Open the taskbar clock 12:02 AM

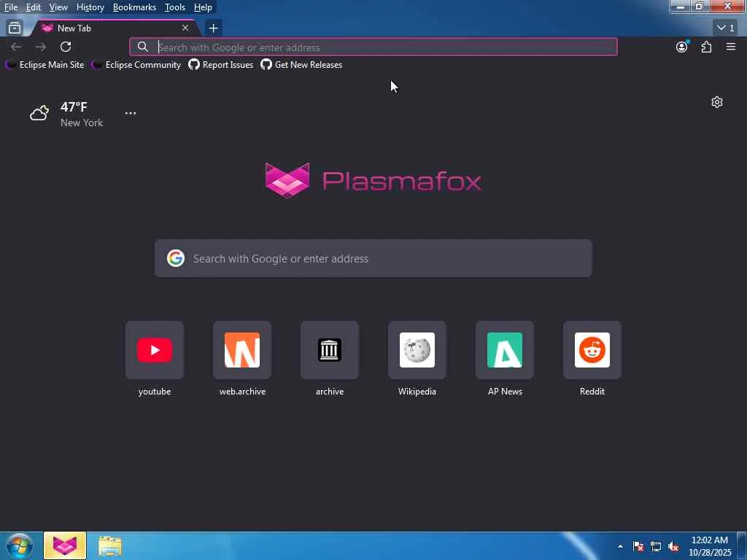point(710,546)
